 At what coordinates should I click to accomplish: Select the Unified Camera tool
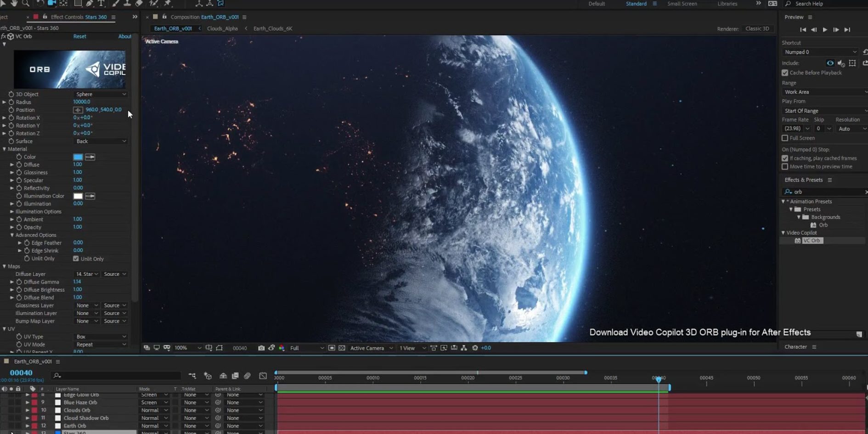coord(51,3)
